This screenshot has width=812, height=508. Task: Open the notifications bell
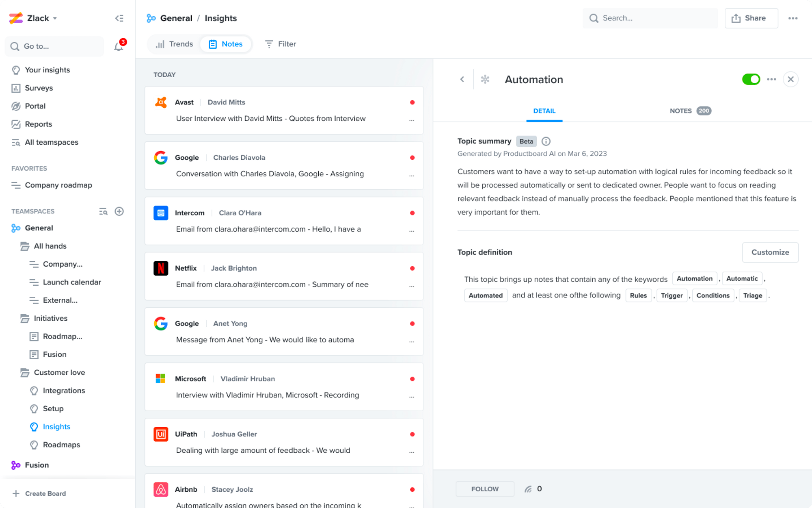[x=118, y=46]
